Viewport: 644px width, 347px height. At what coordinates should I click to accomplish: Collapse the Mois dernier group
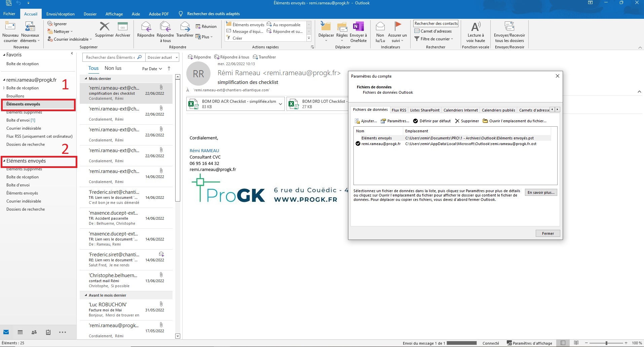[86, 79]
